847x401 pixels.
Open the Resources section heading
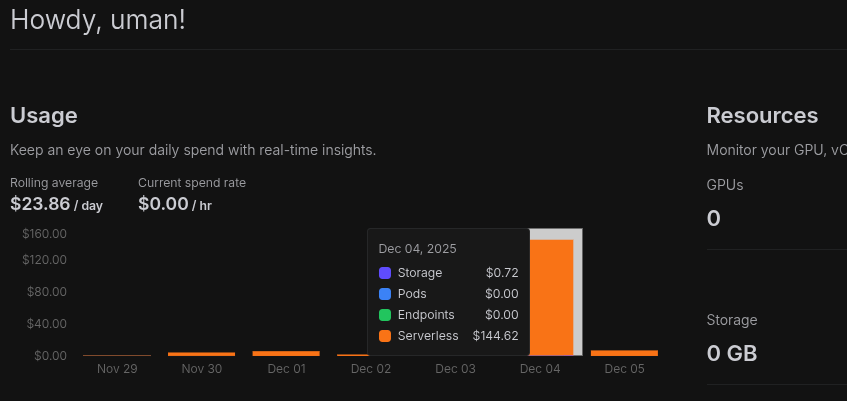[762, 115]
